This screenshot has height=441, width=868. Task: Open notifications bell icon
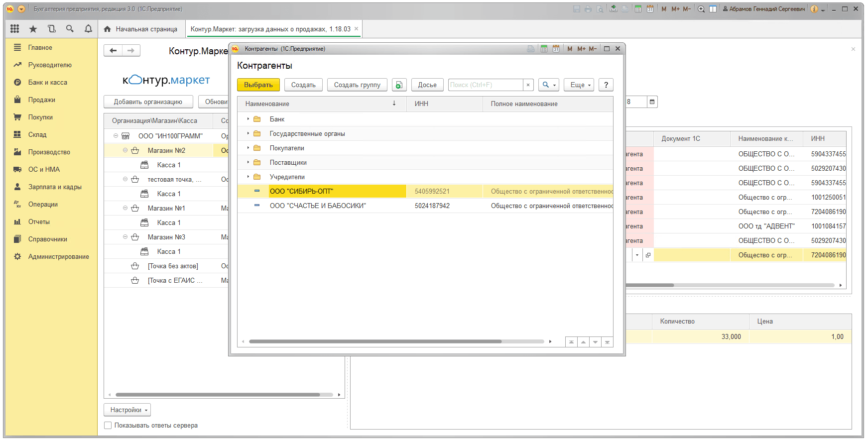88,29
